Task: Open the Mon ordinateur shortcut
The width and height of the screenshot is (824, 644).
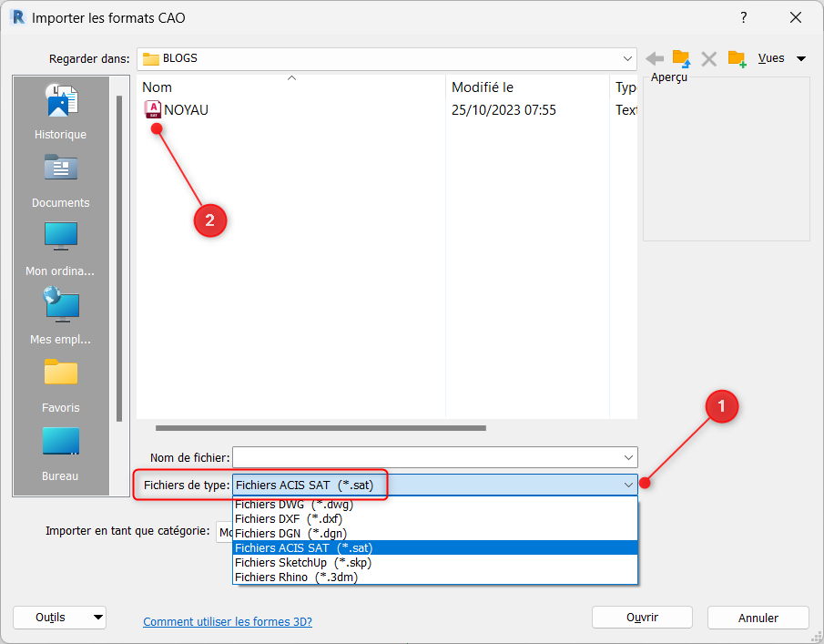Action: tap(61, 250)
